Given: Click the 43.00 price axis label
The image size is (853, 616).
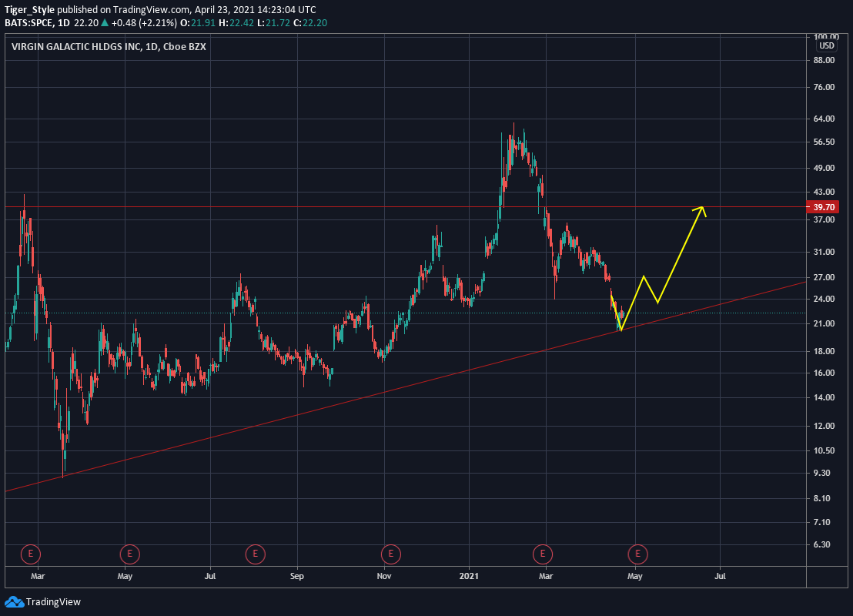Looking at the screenshot, I should click(825, 192).
